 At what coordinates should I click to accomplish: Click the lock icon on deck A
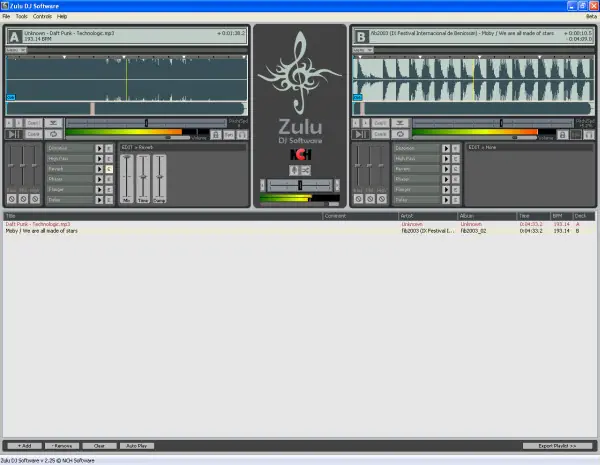click(x=216, y=135)
